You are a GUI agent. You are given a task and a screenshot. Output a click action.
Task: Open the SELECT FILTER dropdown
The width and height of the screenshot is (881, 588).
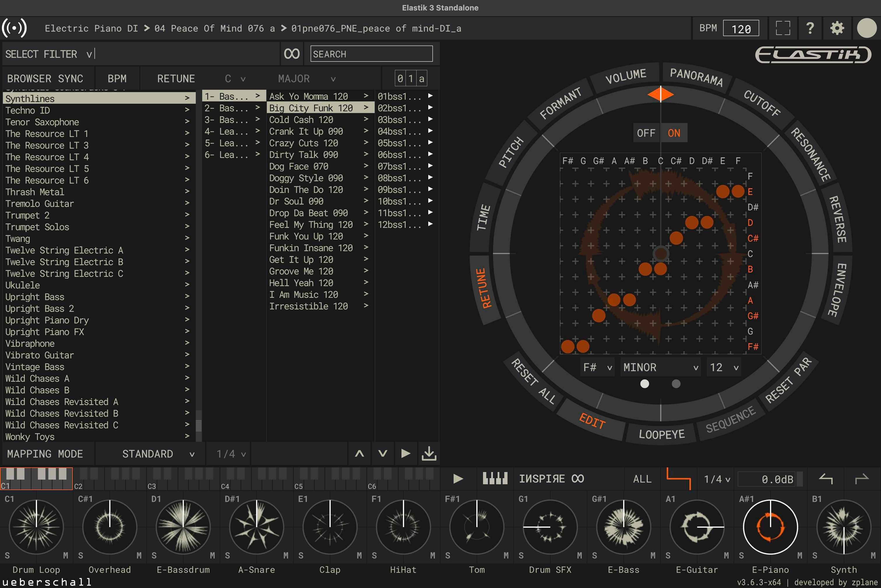pyautogui.click(x=49, y=54)
